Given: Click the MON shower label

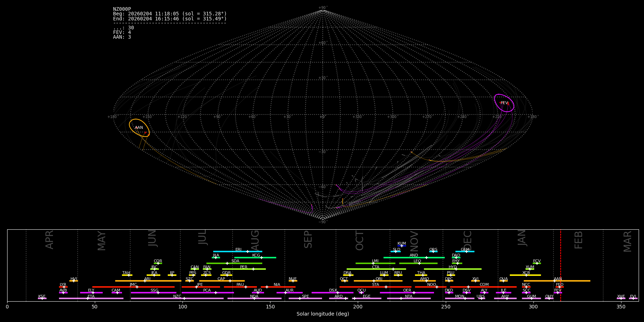Looking at the screenshot, I should 460,297.
